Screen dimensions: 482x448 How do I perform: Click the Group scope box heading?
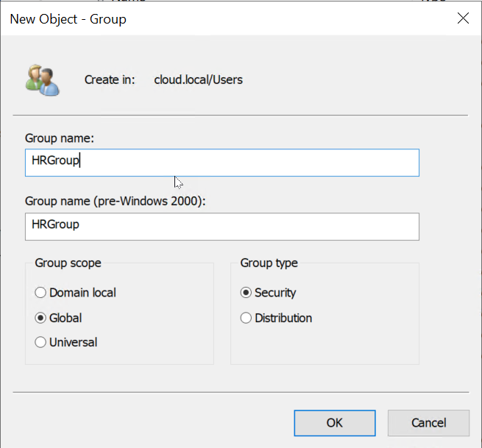coord(68,263)
